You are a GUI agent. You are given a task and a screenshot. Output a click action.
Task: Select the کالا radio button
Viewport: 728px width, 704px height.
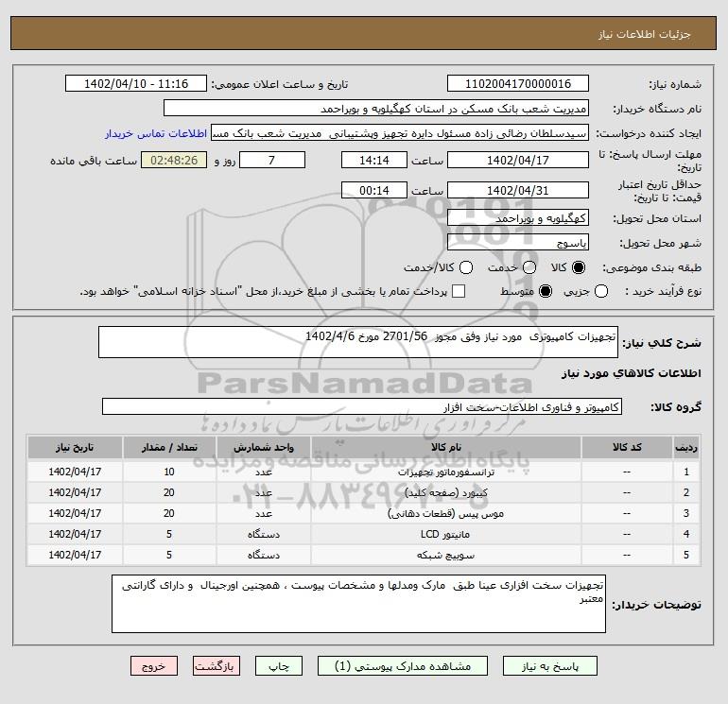(579, 267)
